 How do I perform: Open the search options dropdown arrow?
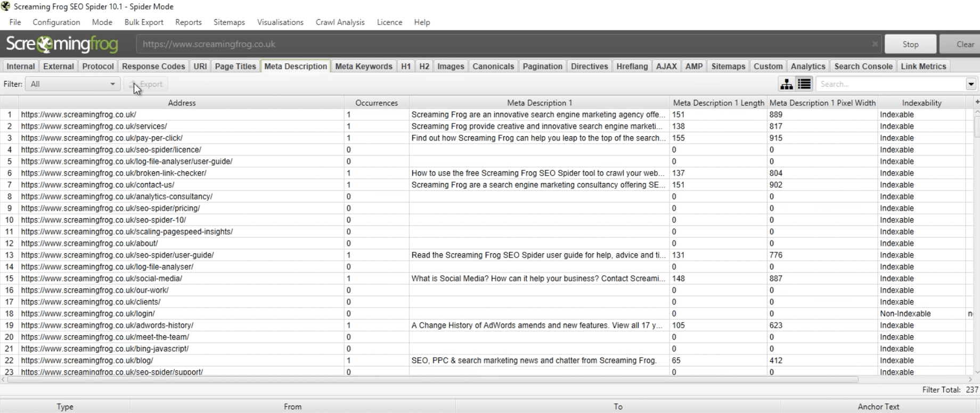pos(971,84)
